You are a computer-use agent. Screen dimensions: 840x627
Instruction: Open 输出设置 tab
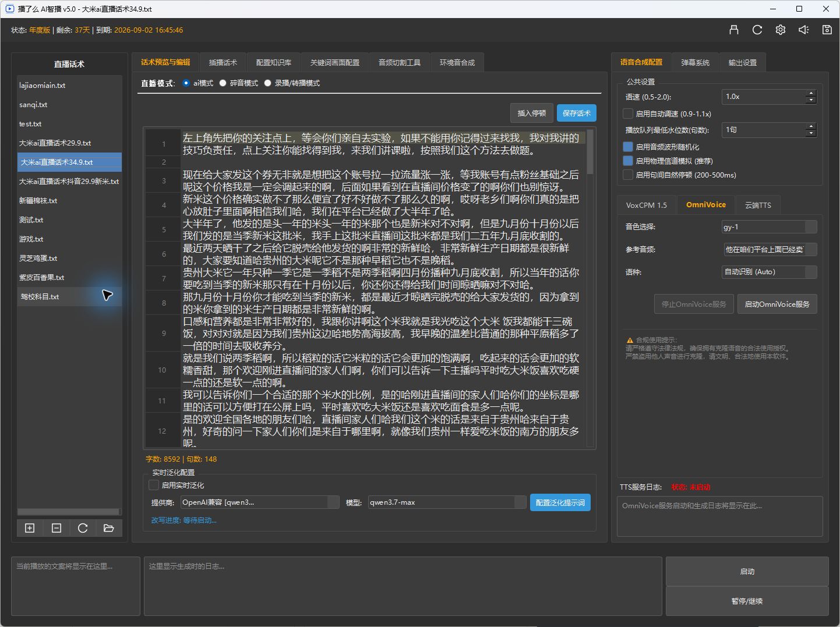(x=743, y=62)
